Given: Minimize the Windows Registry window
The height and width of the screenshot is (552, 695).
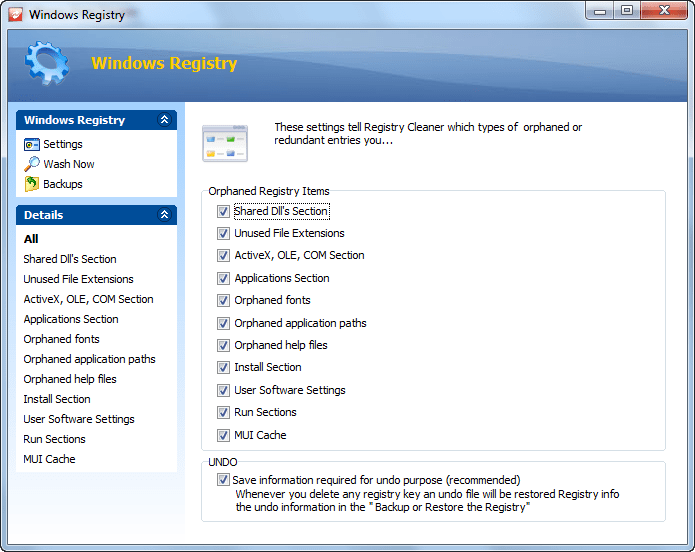Looking at the screenshot, I should tap(600, 11).
